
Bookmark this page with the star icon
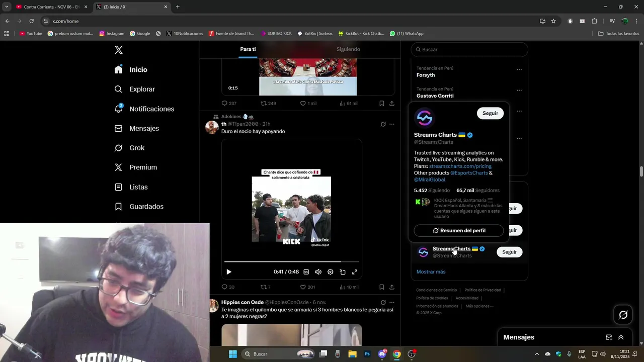pos(553,21)
